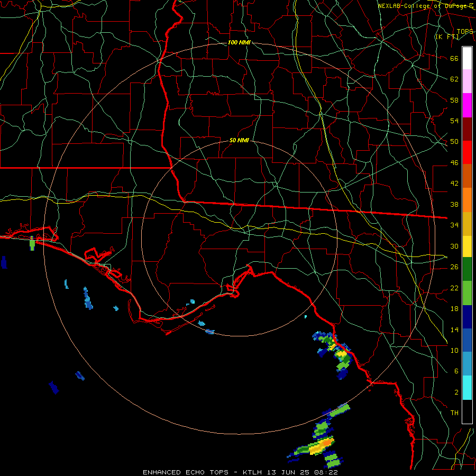
Task: Click the yellow-cored storm cell on the coast
Action: pyautogui.click(x=341, y=354)
